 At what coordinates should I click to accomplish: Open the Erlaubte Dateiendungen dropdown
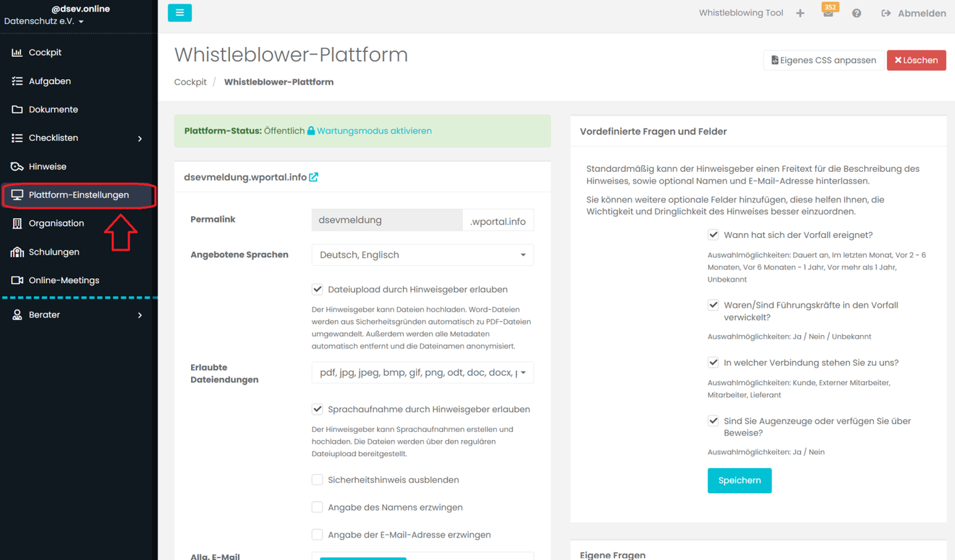click(x=423, y=373)
